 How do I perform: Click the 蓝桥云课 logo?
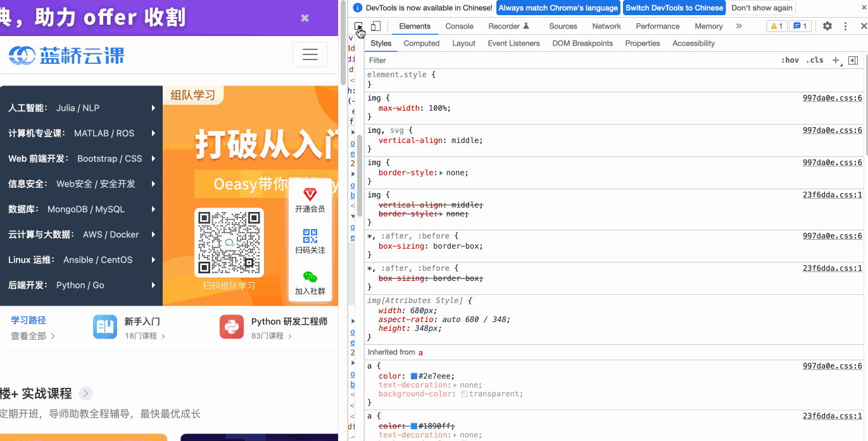tap(66, 55)
